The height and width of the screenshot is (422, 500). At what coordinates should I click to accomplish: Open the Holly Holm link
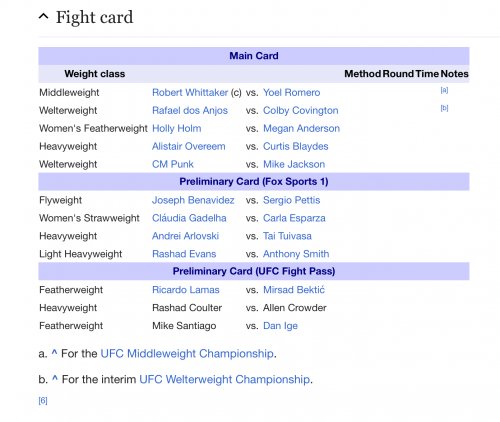(x=176, y=128)
